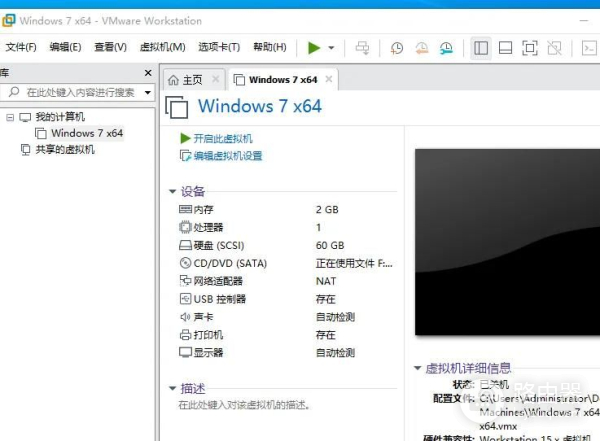Open the 编辑(E) menu

(65, 47)
